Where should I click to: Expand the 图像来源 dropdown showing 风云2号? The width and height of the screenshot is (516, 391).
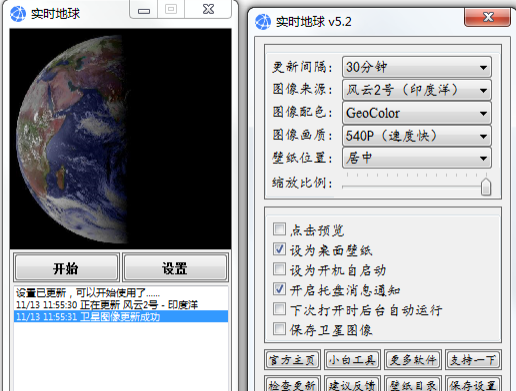[417, 90]
